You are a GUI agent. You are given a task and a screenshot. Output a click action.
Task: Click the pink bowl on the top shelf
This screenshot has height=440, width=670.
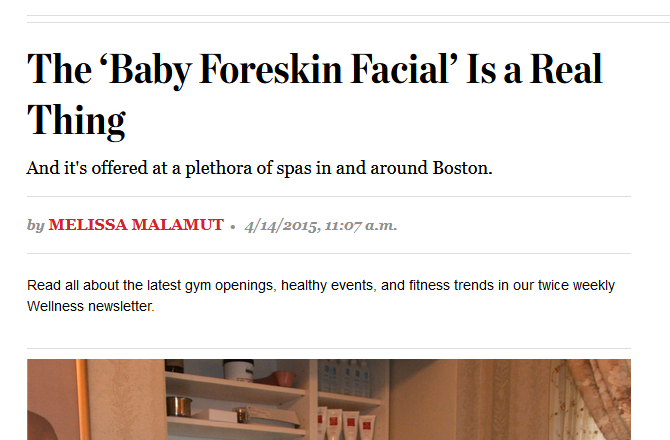click(282, 378)
